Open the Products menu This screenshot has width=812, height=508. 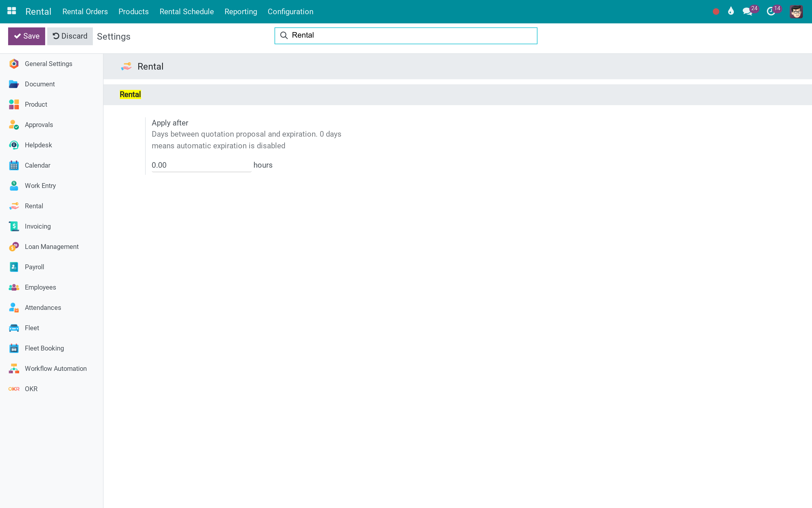[x=133, y=11]
